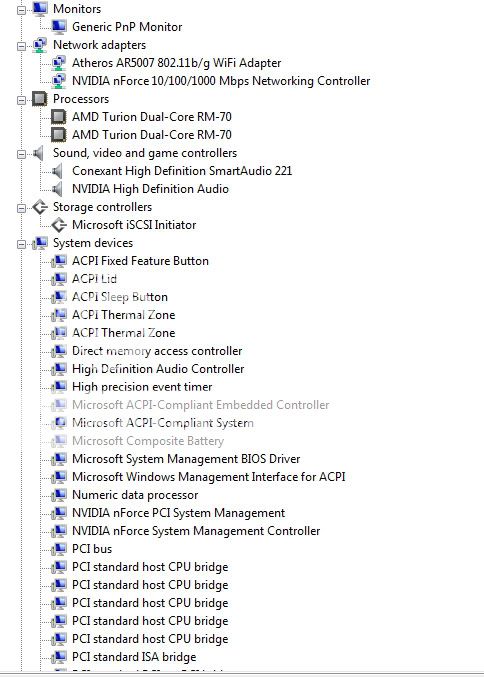Click the Microsoft Composite Battery icon
The height and width of the screenshot is (677, 484).
click(59, 441)
